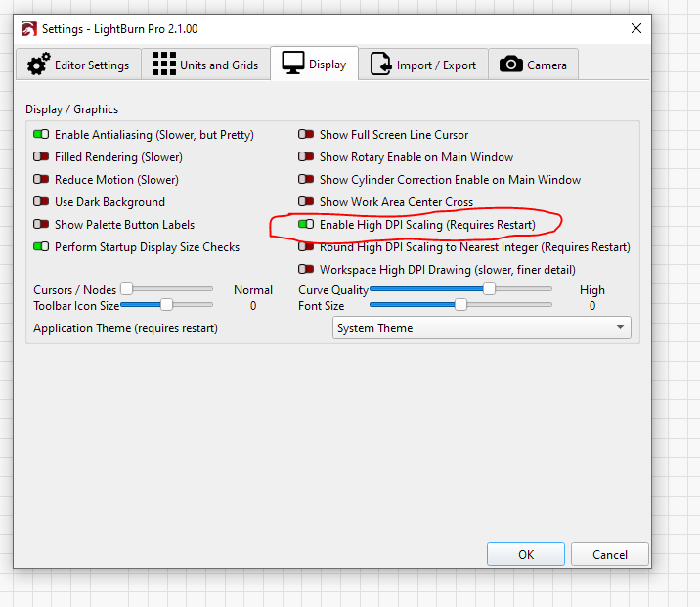The image size is (700, 607).
Task: Toggle Enable High DPI Scaling switch
Action: (x=306, y=224)
